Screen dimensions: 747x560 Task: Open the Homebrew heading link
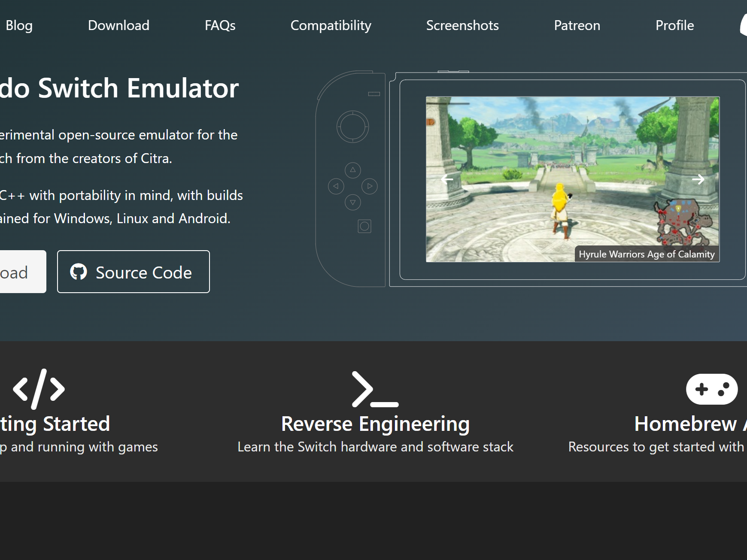(690, 424)
